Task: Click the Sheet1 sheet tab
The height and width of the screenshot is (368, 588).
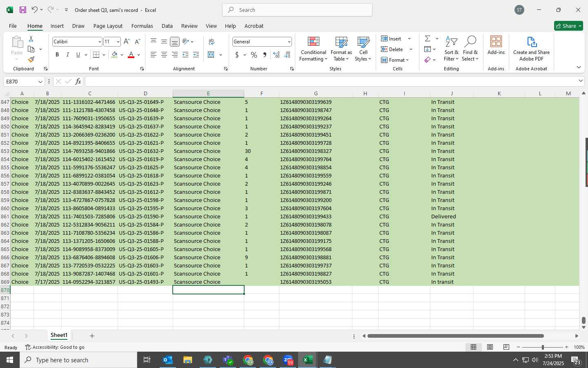Action: (x=59, y=335)
